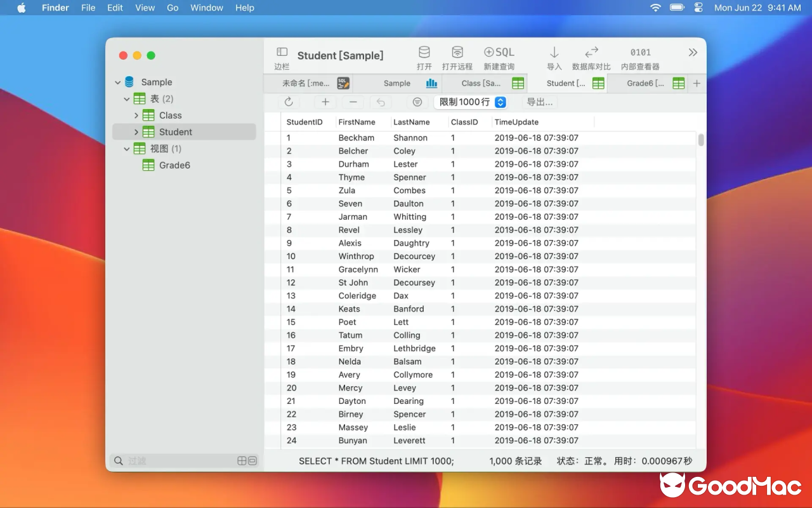Open the 数据库对比 database compare tool
This screenshot has width=812, height=508.
(591, 52)
